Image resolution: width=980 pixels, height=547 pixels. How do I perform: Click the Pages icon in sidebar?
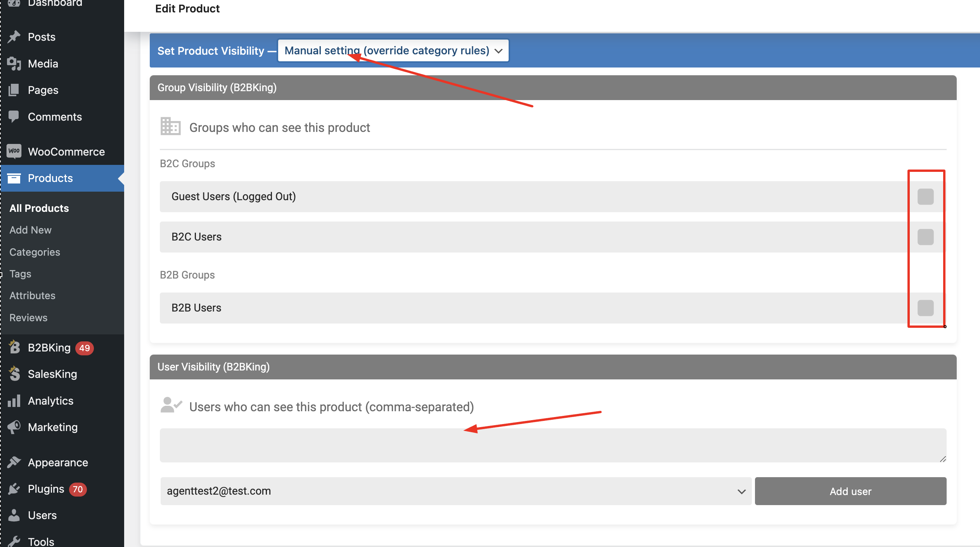14,90
